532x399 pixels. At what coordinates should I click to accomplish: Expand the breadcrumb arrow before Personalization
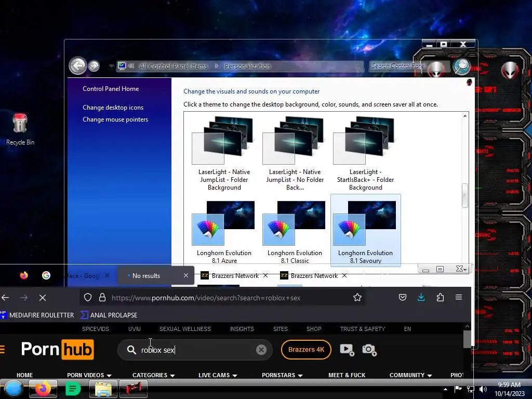coord(217,66)
